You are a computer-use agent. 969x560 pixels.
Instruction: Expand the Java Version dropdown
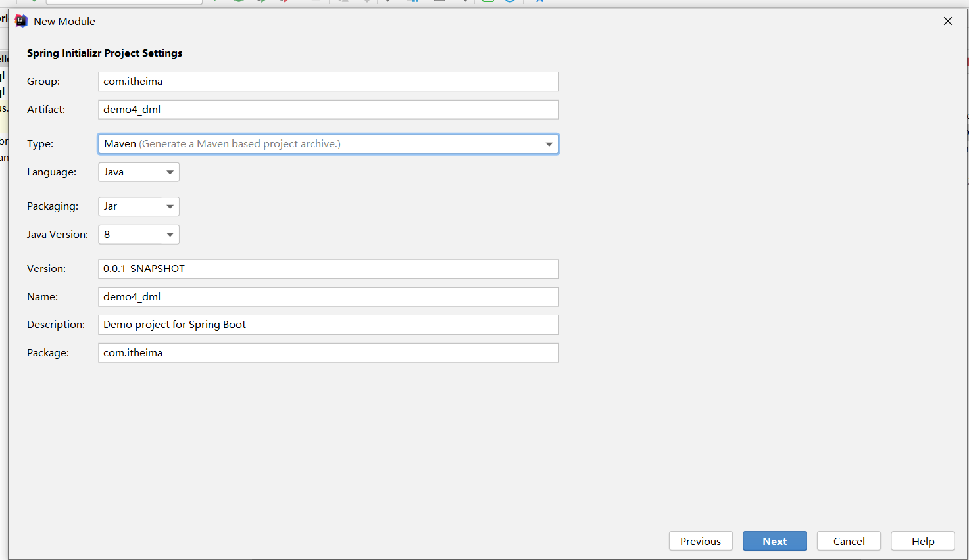coord(138,235)
